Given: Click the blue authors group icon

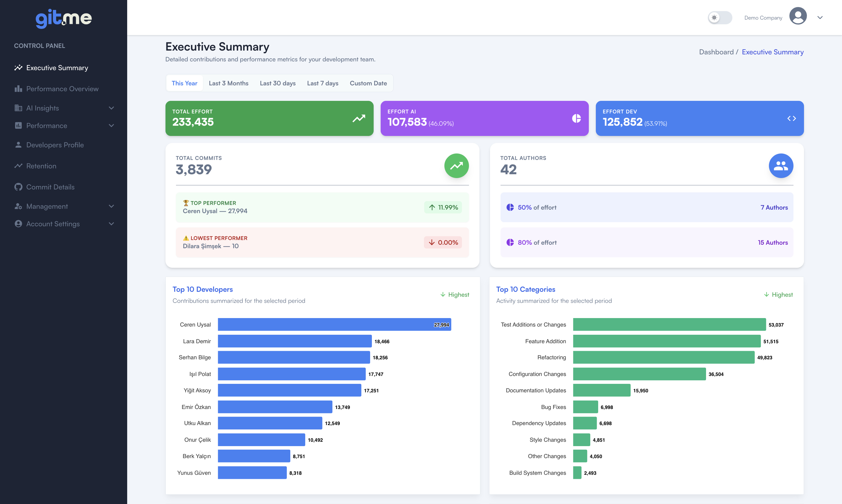Looking at the screenshot, I should coord(781,166).
